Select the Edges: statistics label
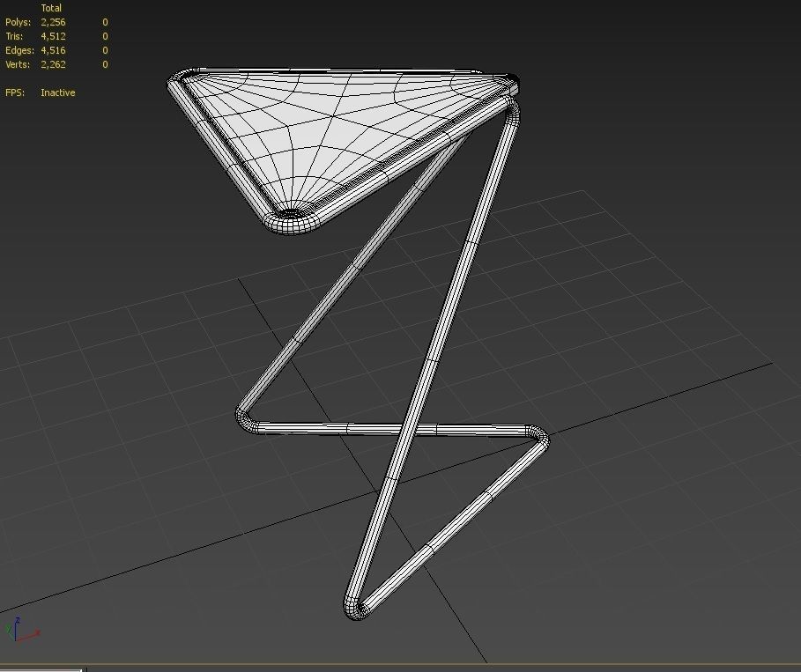Image resolution: width=801 pixels, height=672 pixels. pyautogui.click(x=20, y=50)
